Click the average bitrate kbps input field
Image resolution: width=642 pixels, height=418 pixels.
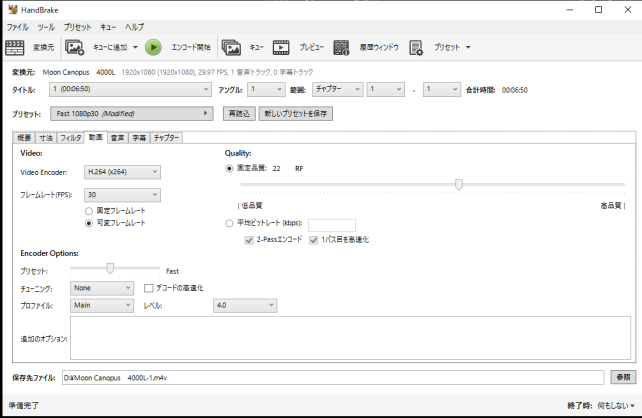pos(332,225)
